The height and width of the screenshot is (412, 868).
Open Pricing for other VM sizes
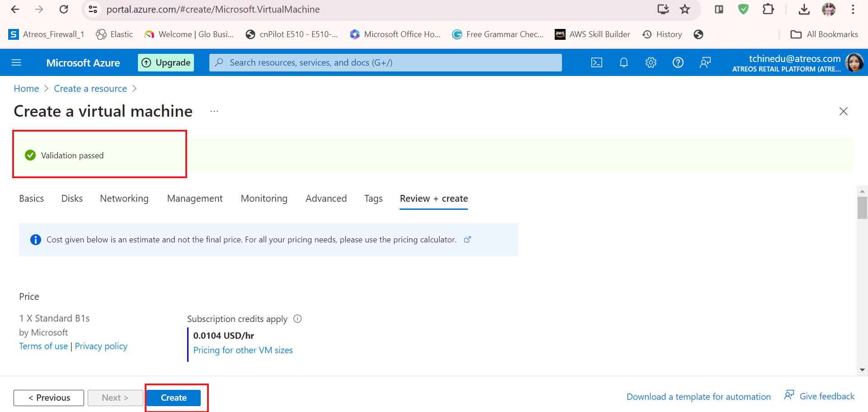(x=243, y=350)
